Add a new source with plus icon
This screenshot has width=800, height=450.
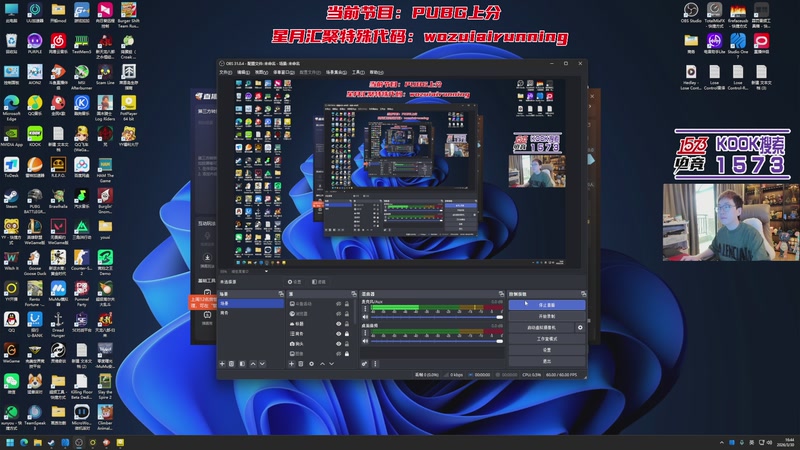click(x=291, y=364)
